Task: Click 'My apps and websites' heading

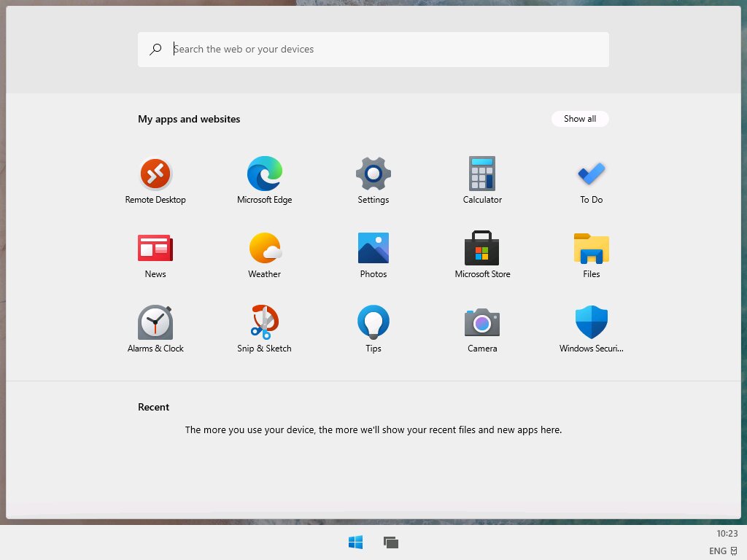Action: (x=189, y=119)
